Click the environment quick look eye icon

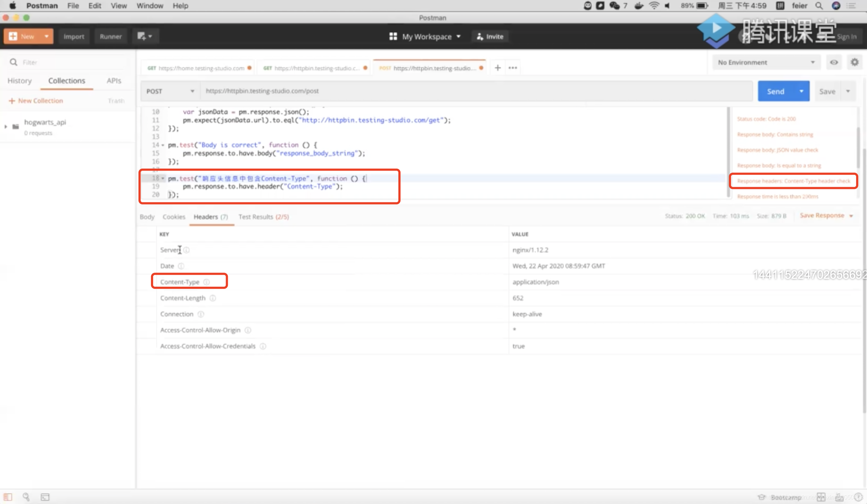pos(834,62)
